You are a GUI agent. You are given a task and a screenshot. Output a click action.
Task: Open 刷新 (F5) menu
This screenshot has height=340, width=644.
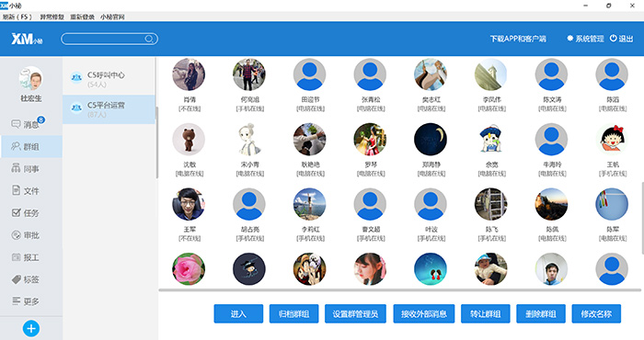(x=17, y=17)
